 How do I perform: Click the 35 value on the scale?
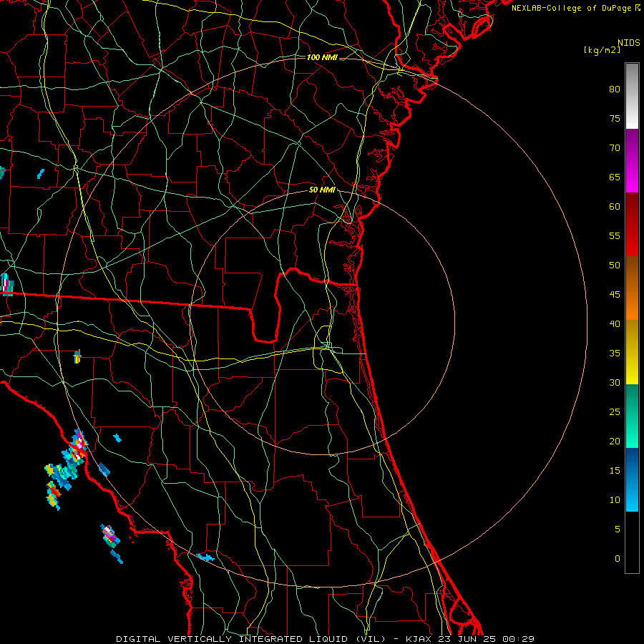615,353
